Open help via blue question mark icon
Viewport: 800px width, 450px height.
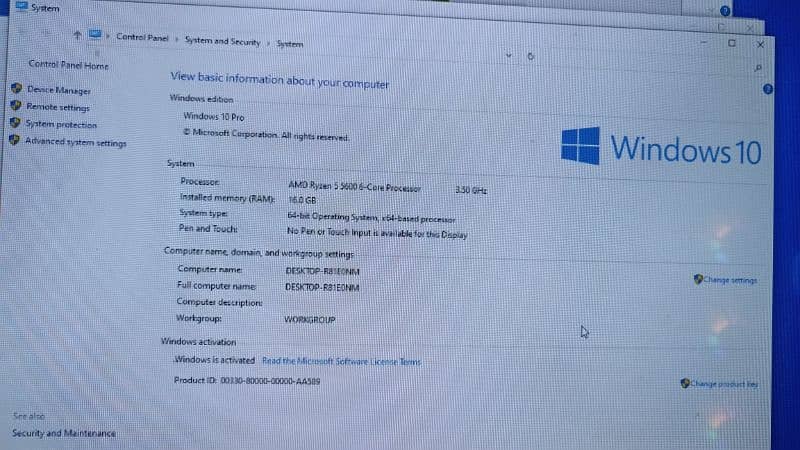tap(768, 89)
